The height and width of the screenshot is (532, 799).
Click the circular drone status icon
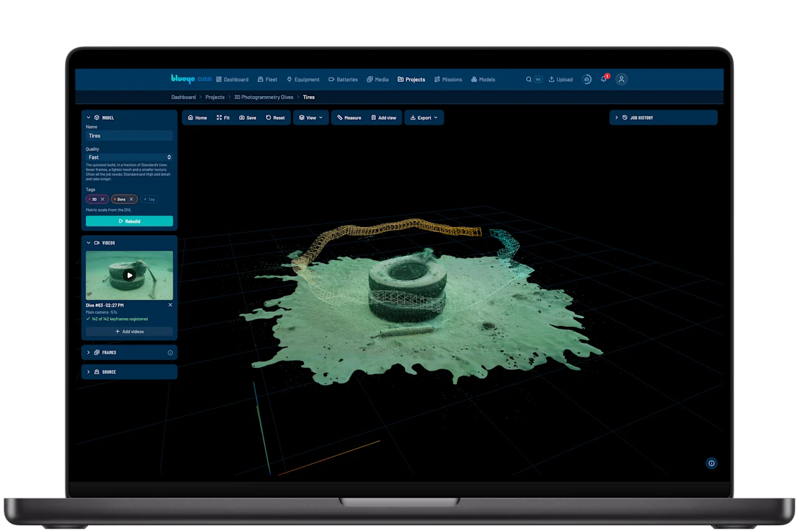[x=587, y=79]
